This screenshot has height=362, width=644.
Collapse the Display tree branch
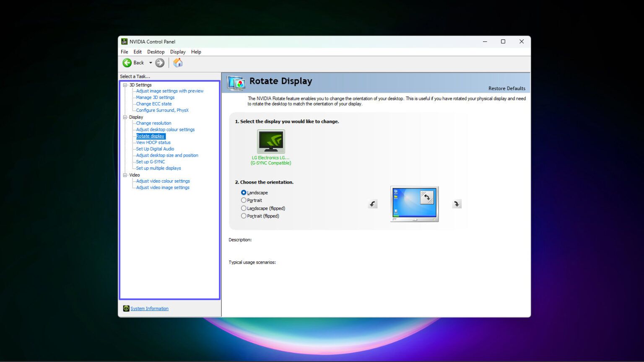(x=125, y=117)
